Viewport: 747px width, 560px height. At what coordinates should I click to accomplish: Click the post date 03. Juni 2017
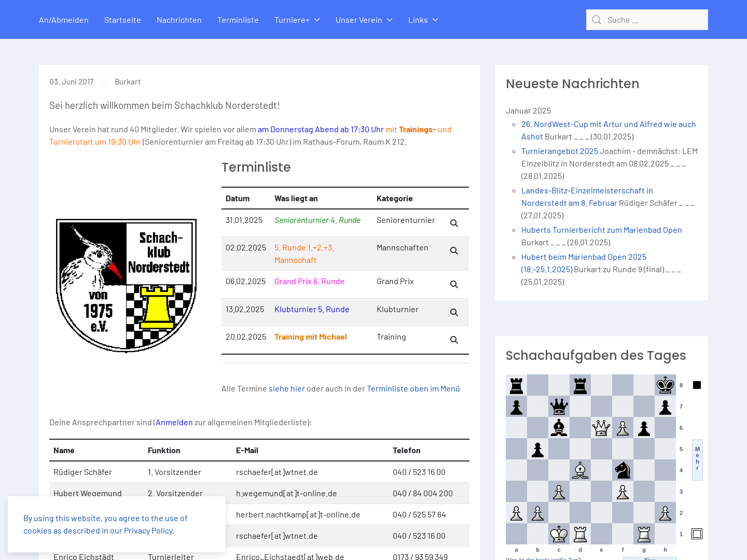[x=72, y=82]
